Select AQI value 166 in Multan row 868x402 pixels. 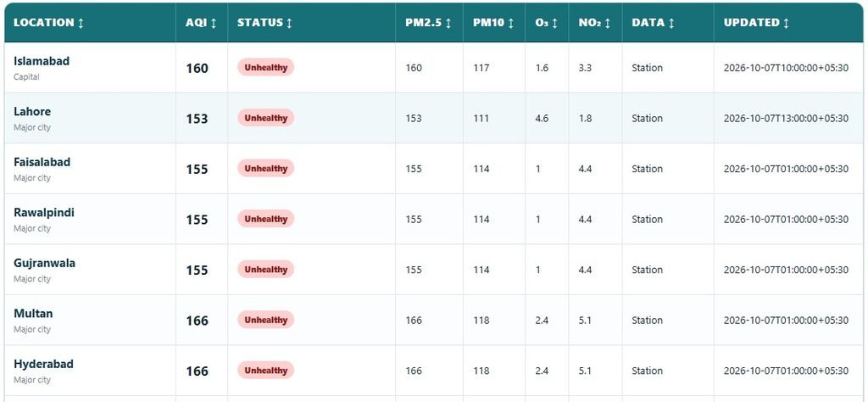click(197, 321)
